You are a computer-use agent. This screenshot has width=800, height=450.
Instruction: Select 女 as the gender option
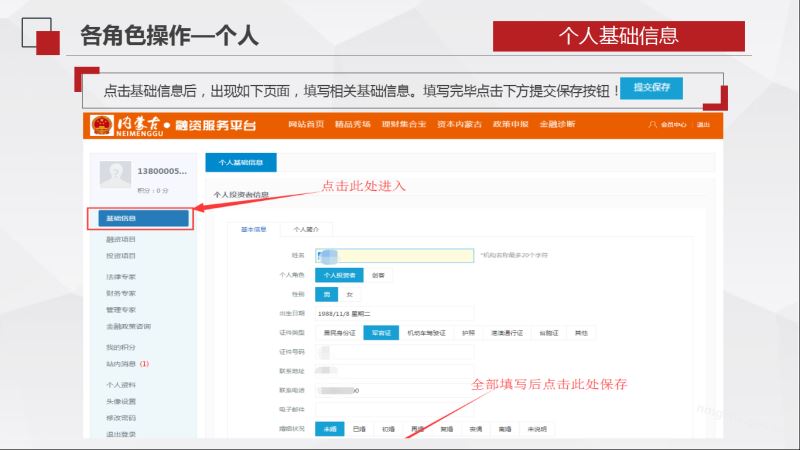[x=349, y=294]
